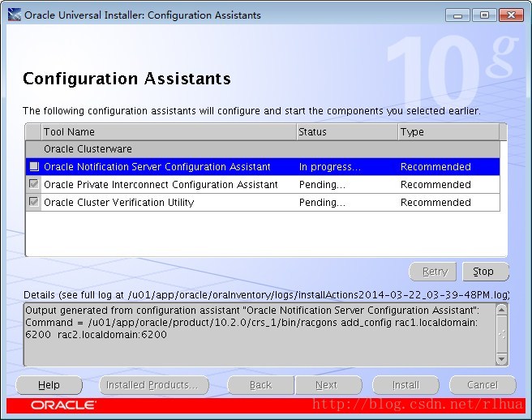Click the Install button

(405, 385)
